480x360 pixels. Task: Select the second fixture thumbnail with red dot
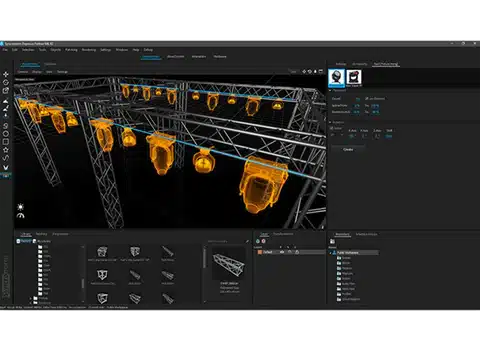coord(354,77)
